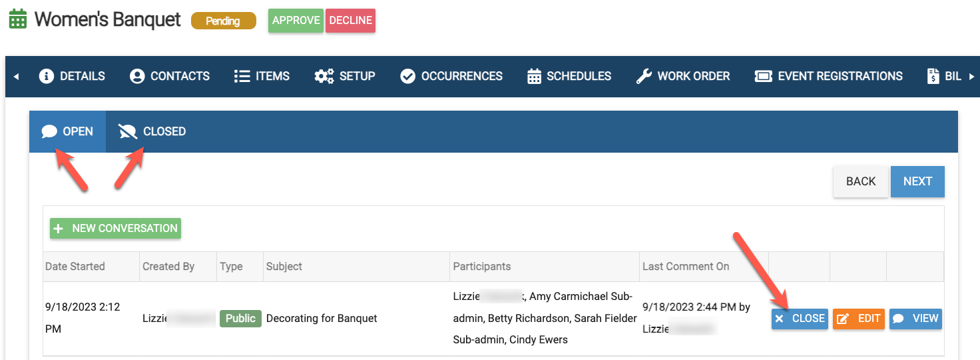Close the Decorating for Banquet conversation

(800, 319)
